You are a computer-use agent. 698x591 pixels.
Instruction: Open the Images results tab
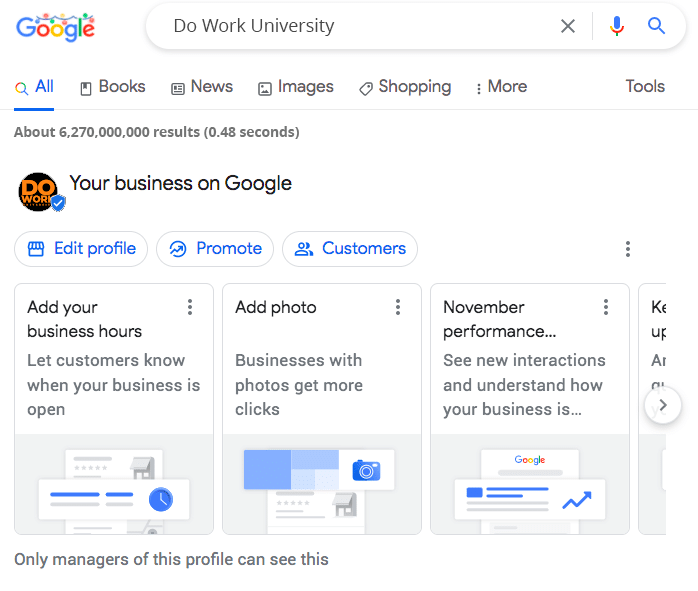(x=295, y=87)
